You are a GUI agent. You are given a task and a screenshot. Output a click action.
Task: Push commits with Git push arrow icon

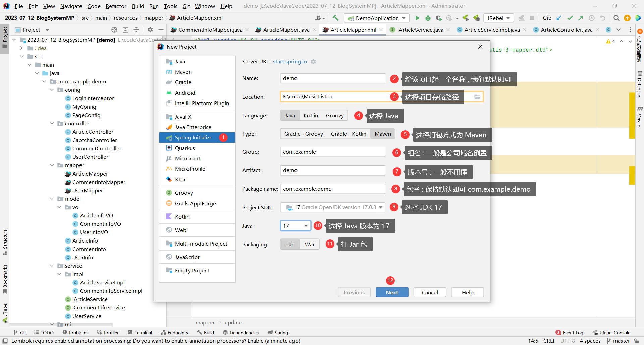(x=581, y=18)
